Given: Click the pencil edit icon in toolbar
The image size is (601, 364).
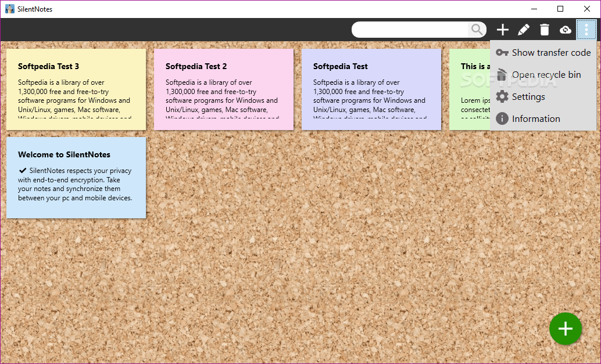Looking at the screenshot, I should 524,30.
